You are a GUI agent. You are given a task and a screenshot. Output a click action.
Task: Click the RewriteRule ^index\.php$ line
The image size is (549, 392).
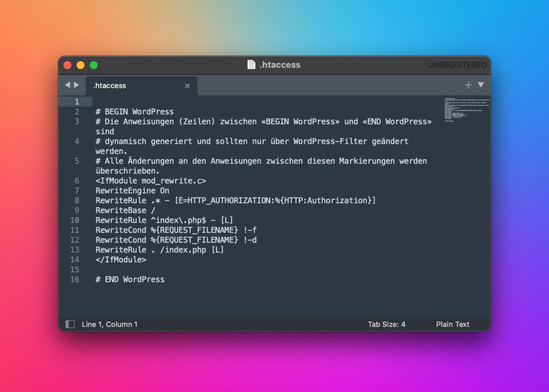click(164, 220)
